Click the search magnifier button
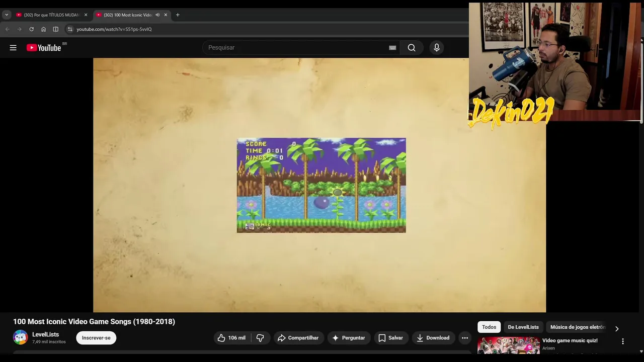Image resolution: width=644 pixels, height=362 pixels. (x=412, y=48)
